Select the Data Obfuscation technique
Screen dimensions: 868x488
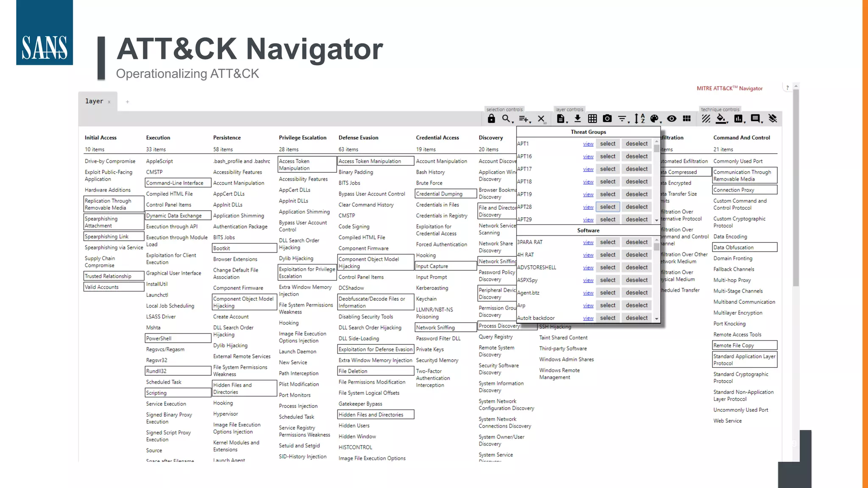point(745,247)
